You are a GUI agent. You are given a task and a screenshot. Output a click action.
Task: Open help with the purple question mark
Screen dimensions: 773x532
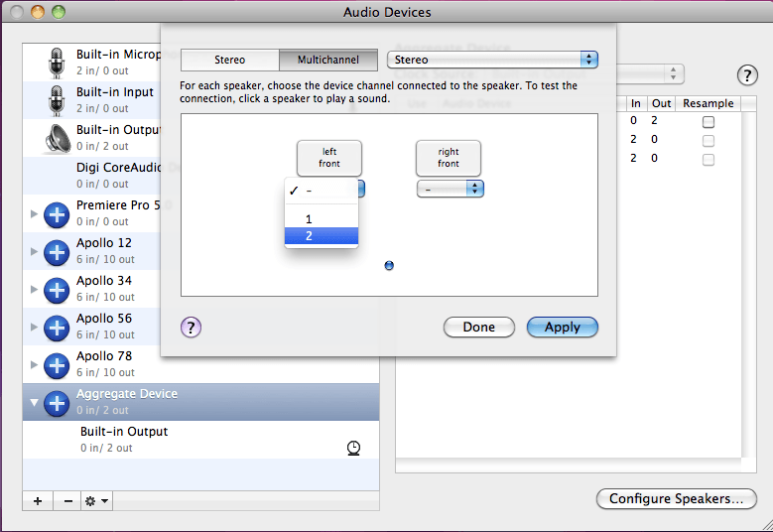point(192,328)
